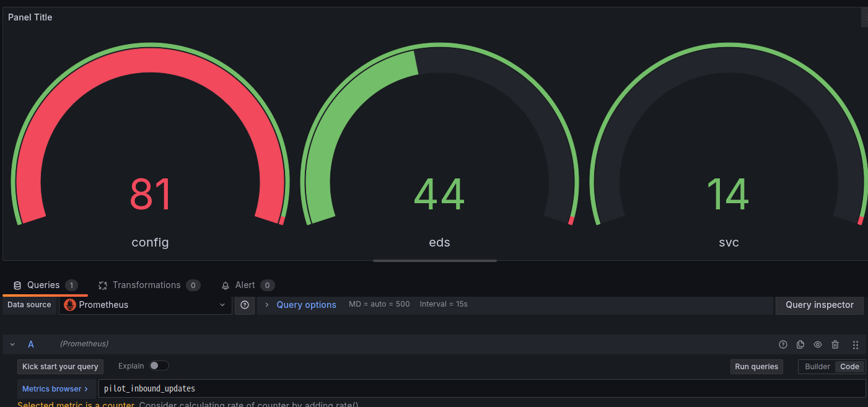
Task: Collapse query row A chevron
Action: click(x=12, y=344)
